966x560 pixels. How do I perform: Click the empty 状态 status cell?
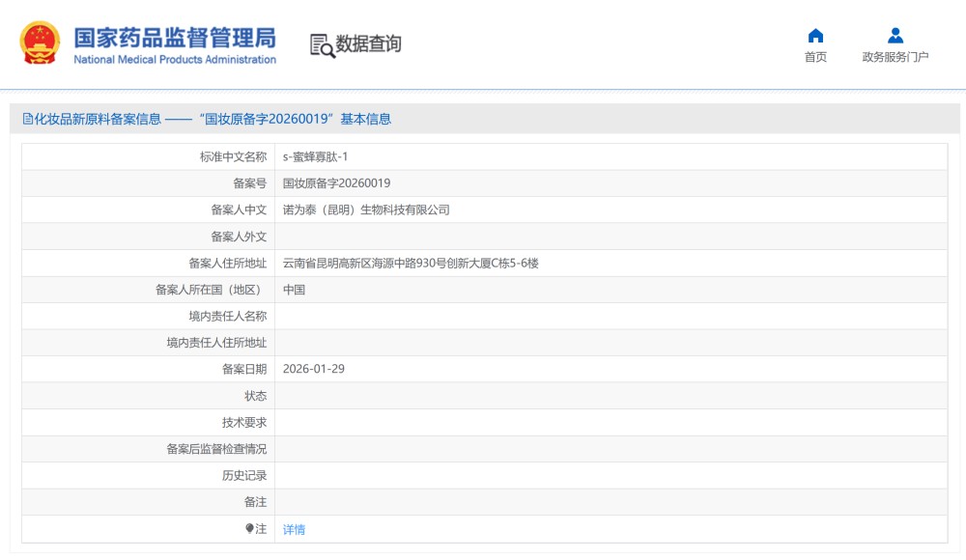click(x=483, y=396)
